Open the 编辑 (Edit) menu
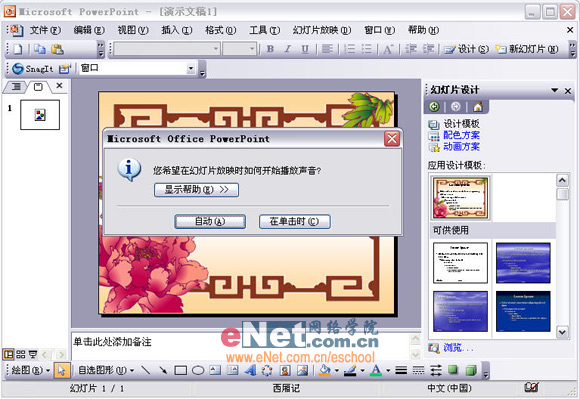580x399 pixels. 89,30
